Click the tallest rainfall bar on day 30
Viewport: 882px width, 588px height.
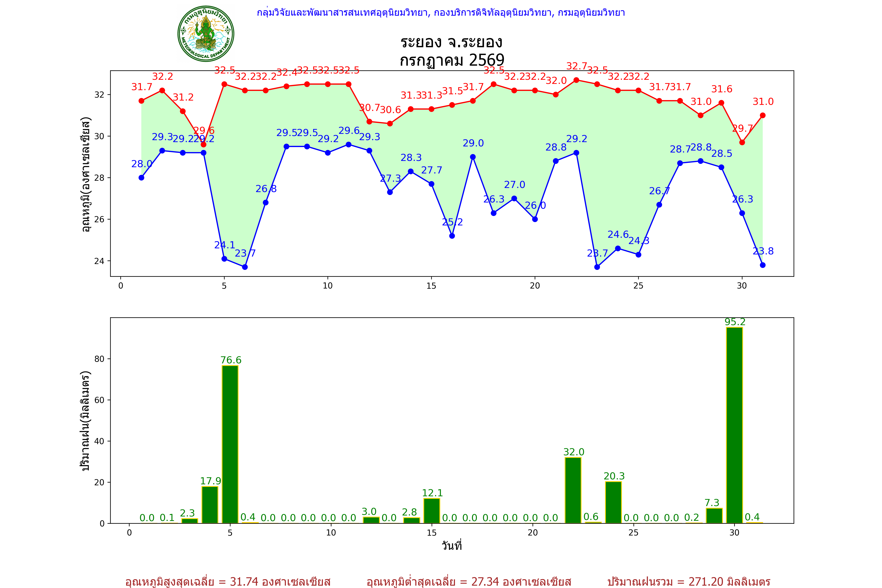click(734, 425)
